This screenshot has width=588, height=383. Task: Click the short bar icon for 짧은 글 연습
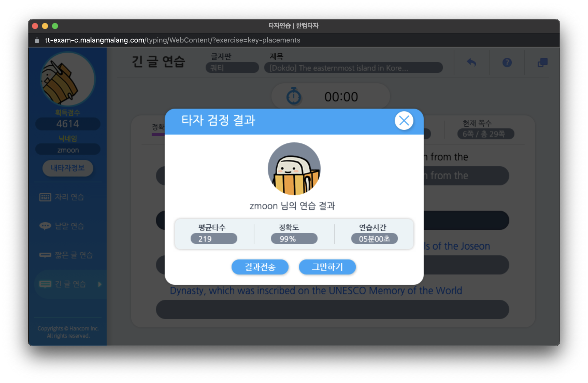coord(45,255)
